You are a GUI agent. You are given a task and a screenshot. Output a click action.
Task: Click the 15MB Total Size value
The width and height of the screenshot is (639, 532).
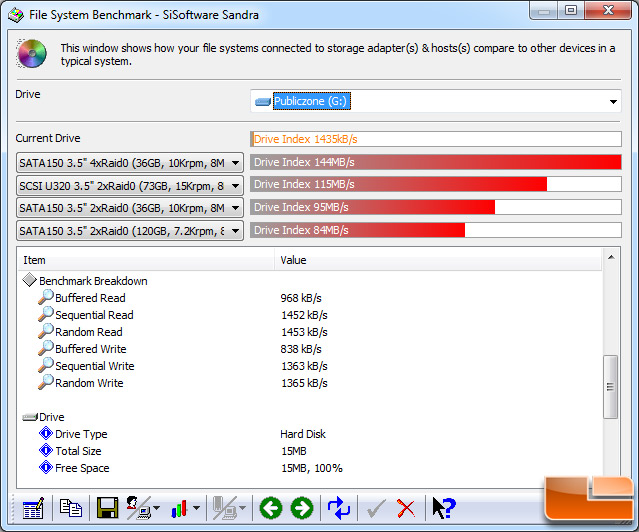tap(294, 451)
